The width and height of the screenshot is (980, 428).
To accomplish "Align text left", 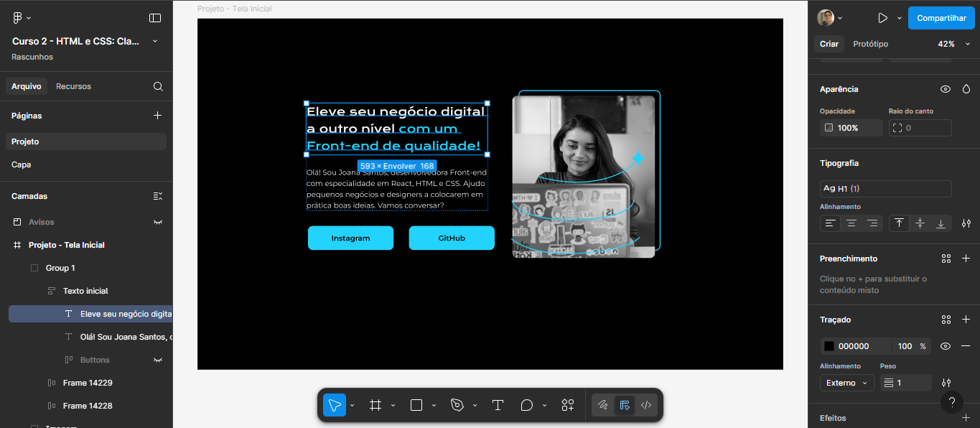I will point(831,223).
